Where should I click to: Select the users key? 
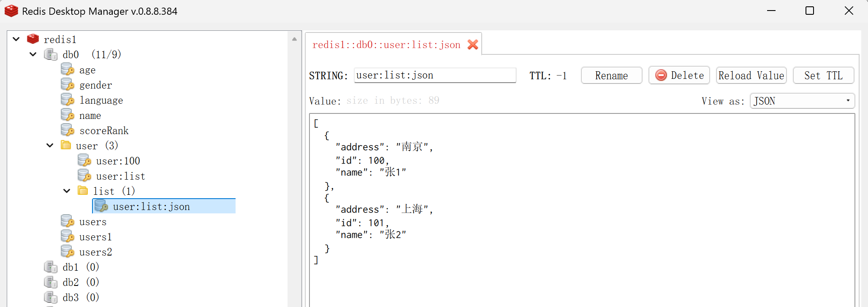coord(93,222)
